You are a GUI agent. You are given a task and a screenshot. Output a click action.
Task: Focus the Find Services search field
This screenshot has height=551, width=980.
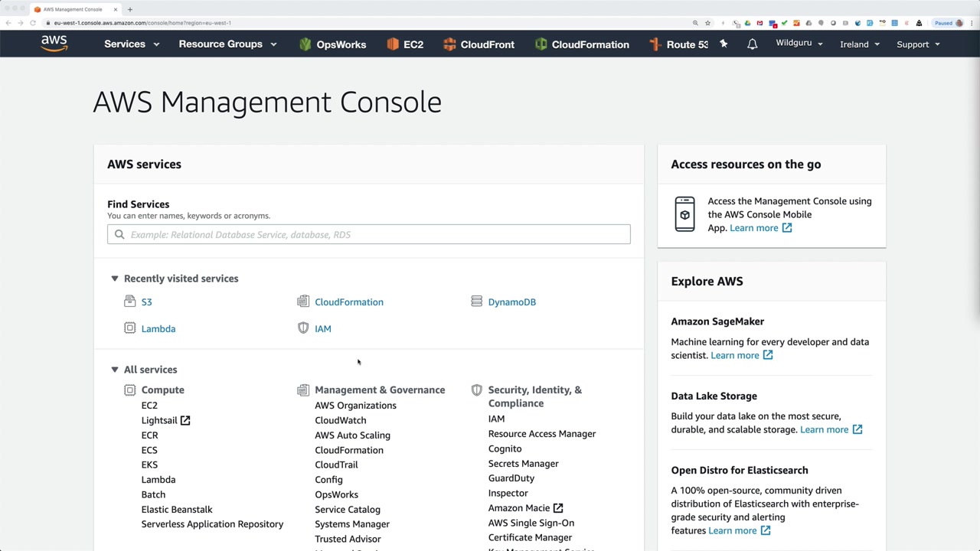pos(369,235)
